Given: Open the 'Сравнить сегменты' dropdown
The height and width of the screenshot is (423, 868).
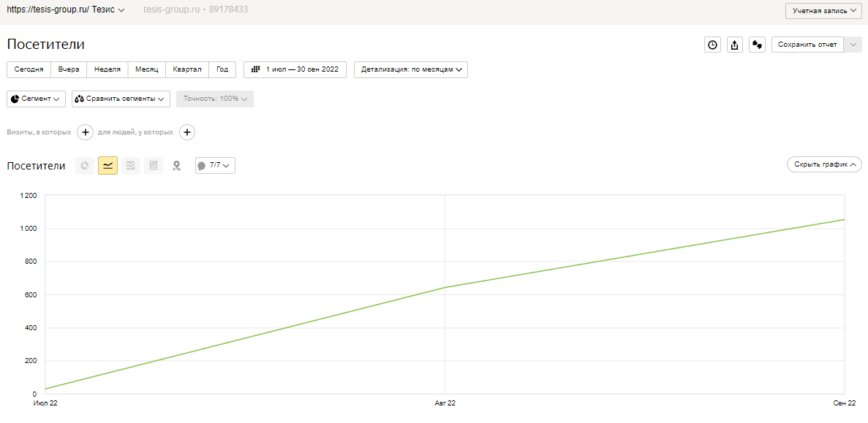Looking at the screenshot, I should pos(121,99).
